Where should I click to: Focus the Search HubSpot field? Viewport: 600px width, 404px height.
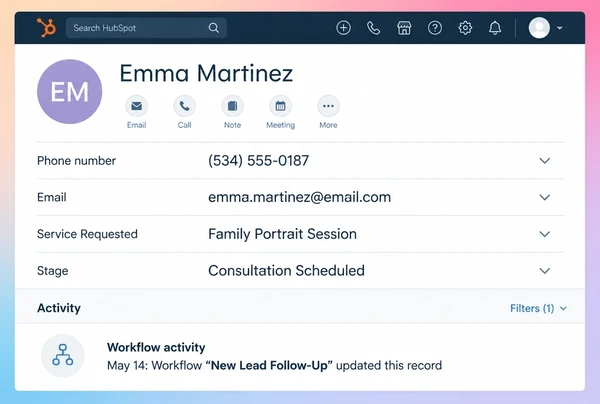tap(146, 28)
